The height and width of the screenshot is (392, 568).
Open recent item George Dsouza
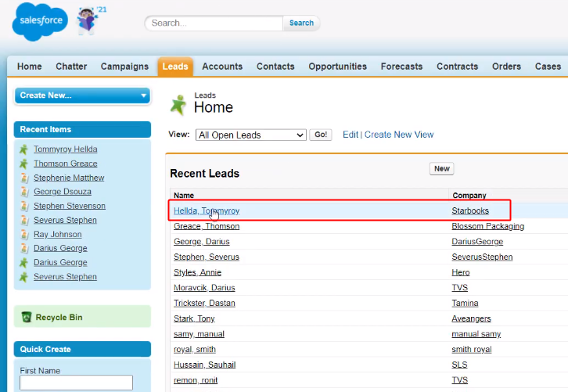coord(63,192)
